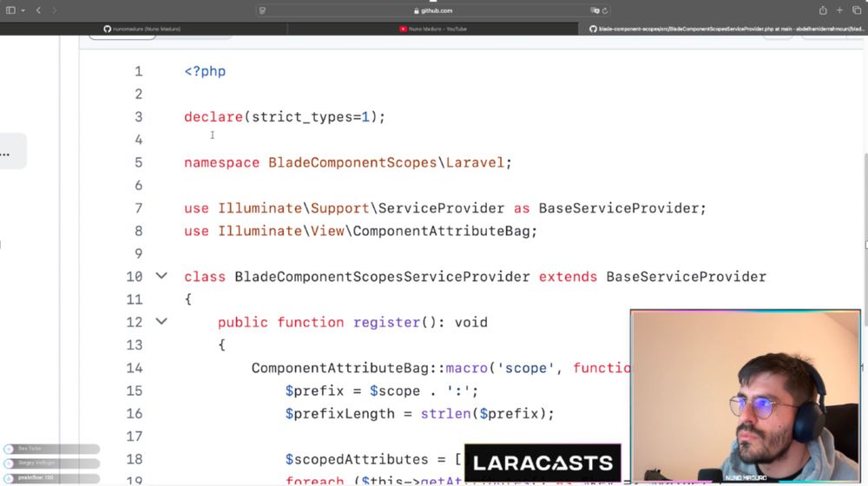Click the github.com address bar
This screenshot has width=868, height=486.
(x=433, y=10)
